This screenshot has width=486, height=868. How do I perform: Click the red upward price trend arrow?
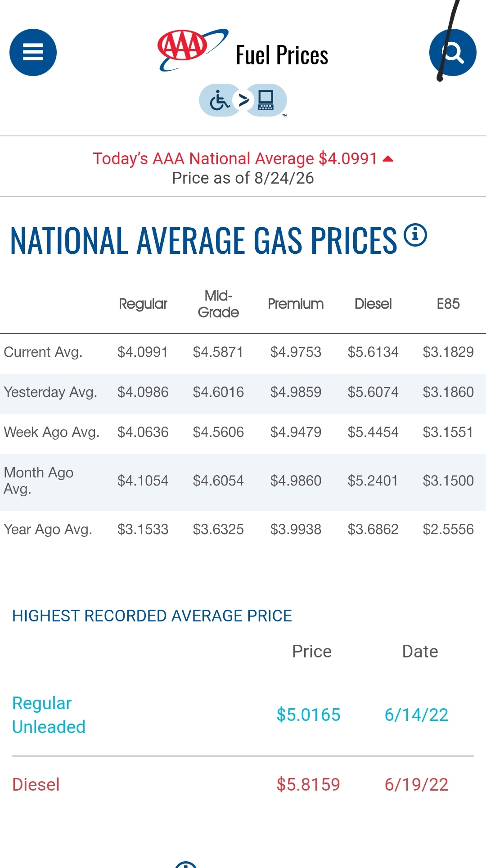point(388,159)
